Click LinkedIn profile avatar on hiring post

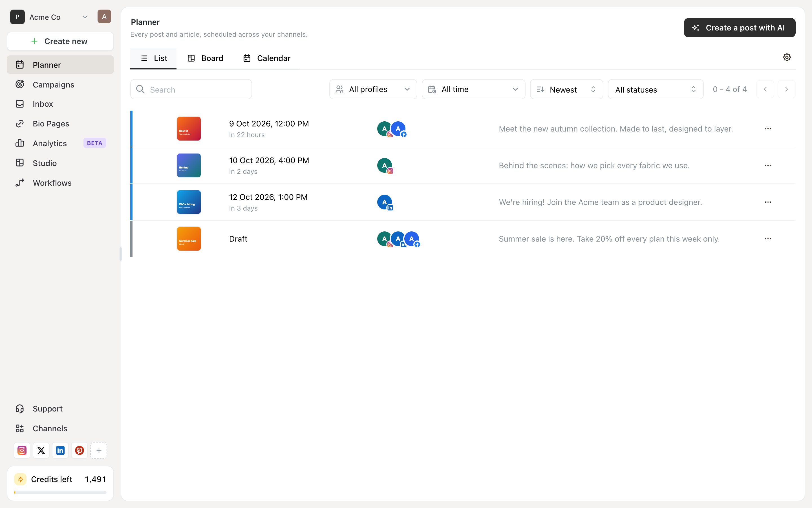(x=385, y=202)
